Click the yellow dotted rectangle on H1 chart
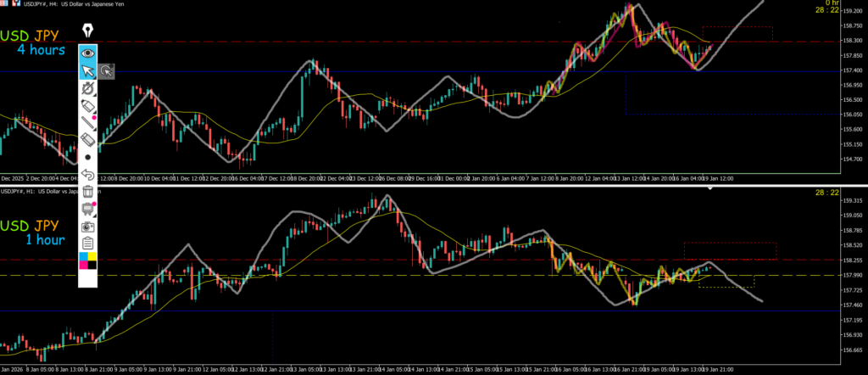The width and height of the screenshot is (868, 375). [726, 281]
